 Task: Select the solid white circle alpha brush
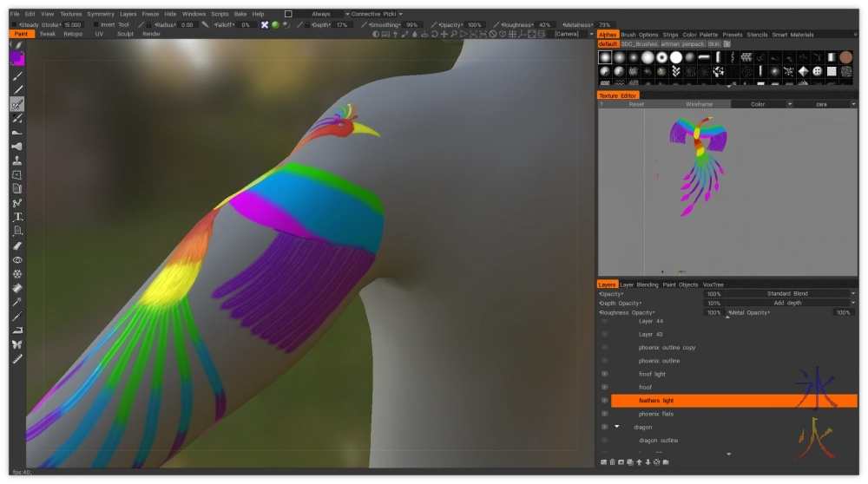[x=676, y=57]
